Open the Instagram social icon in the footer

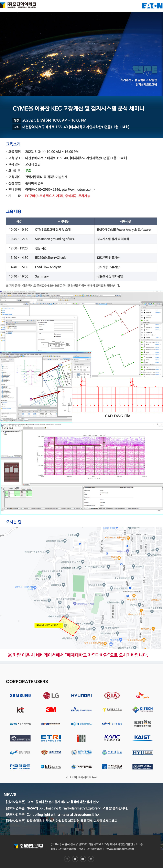point(91,859)
